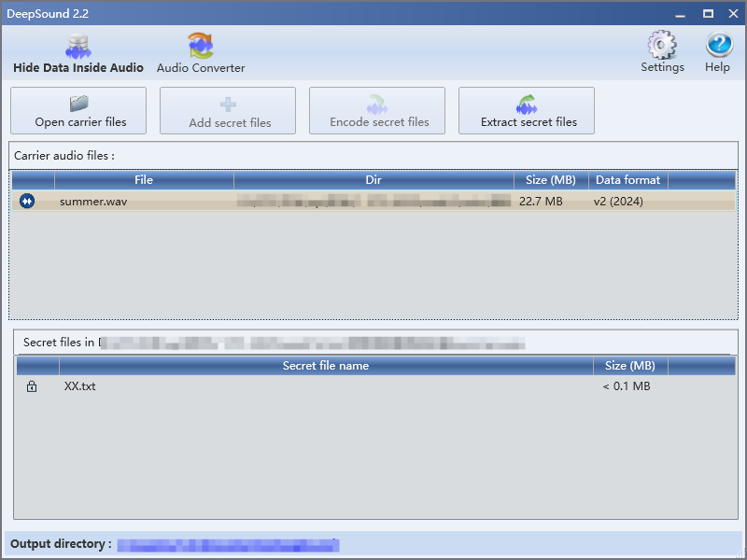Click the Data format column header
Image resolution: width=747 pixels, height=560 pixels.
tap(628, 180)
